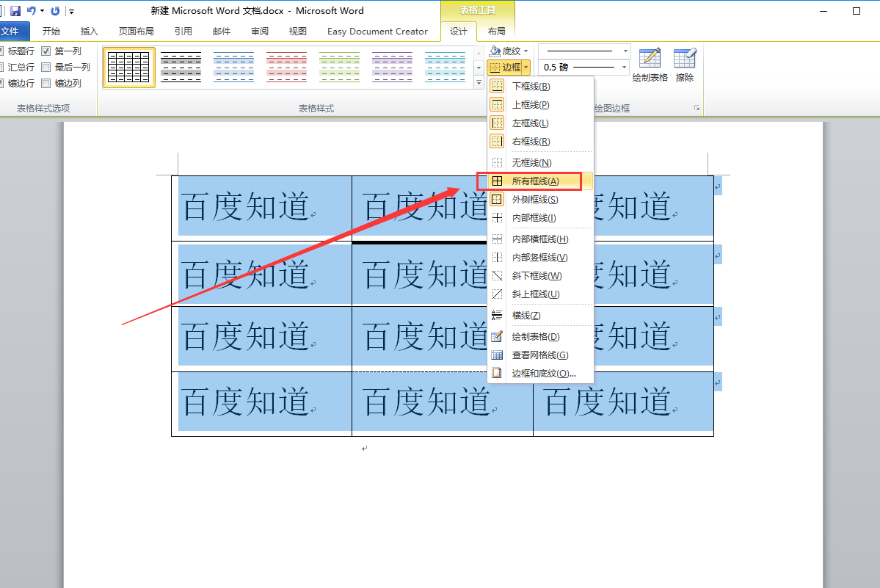The image size is (880, 588).
Task: Open the undo history dropdown arrow
Action: pyautogui.click(x=42, y=11)
